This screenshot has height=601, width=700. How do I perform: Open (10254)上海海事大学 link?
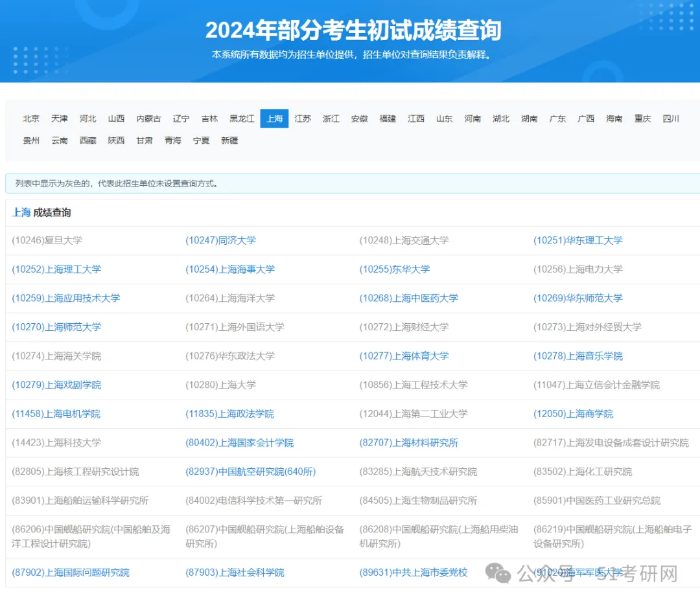point(230,269)
